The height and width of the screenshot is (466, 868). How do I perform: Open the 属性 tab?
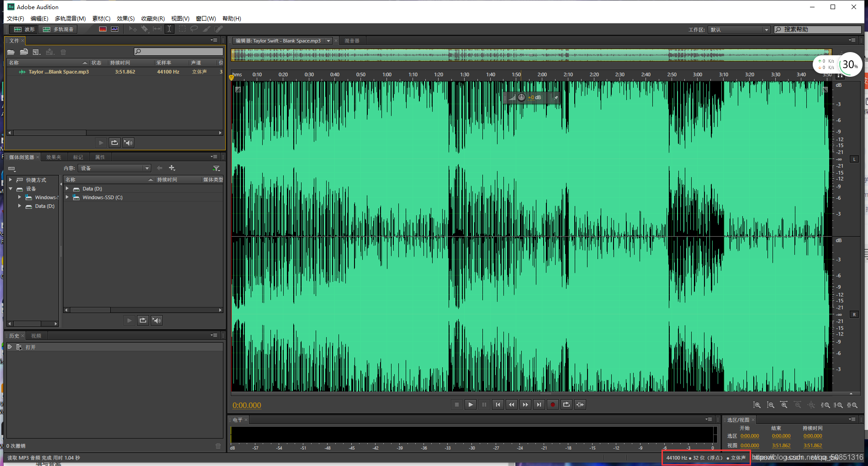[x=100, y=157]
